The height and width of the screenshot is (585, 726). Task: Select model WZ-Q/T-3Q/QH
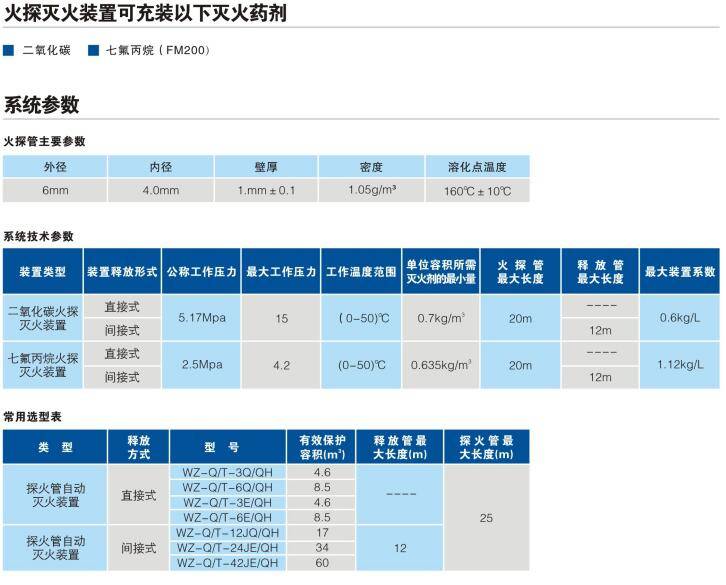point(228,472)
